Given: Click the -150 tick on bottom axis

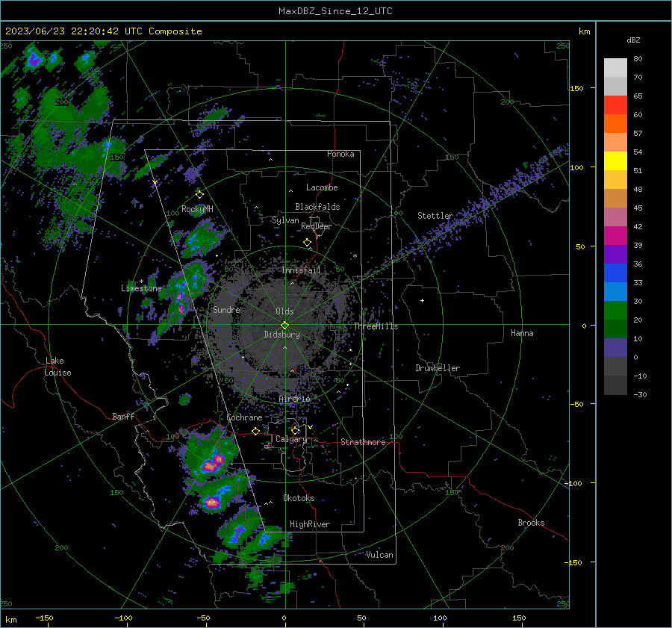Looking at the screenshot, I should (44, 618).
